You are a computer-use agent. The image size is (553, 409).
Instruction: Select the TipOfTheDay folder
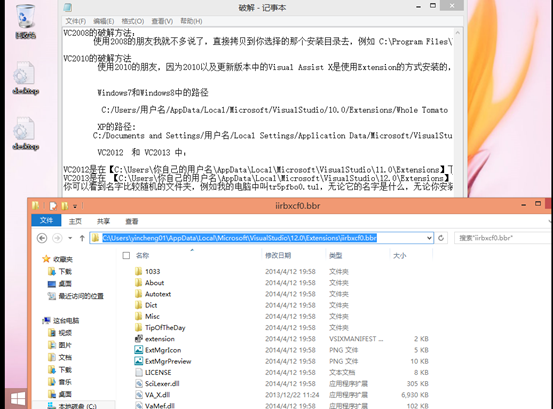[160, 328]
